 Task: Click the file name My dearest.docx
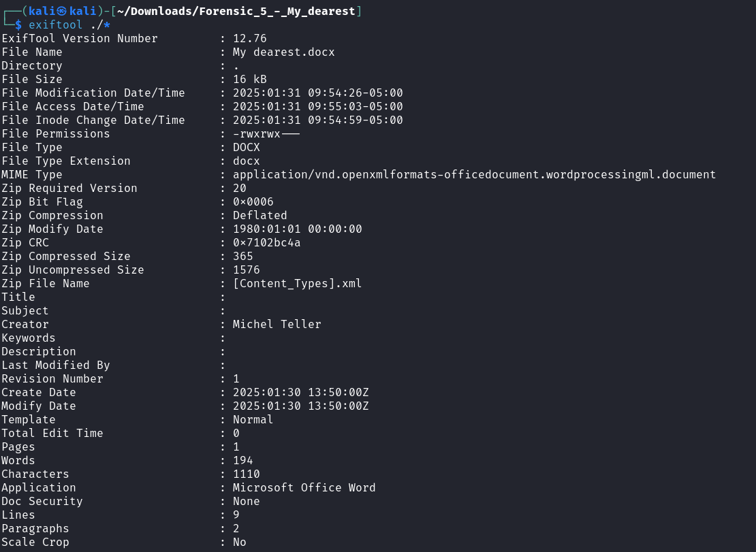pos(283,52)
